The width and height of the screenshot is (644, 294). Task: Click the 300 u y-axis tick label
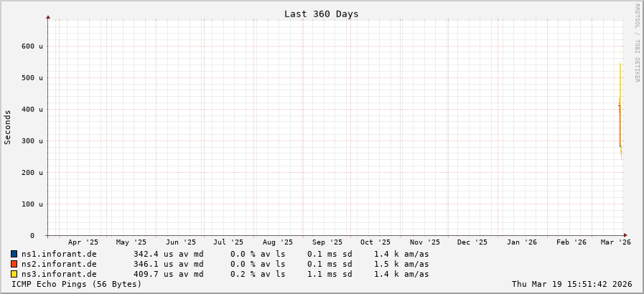pyautogui.click(x=32, y=141)
